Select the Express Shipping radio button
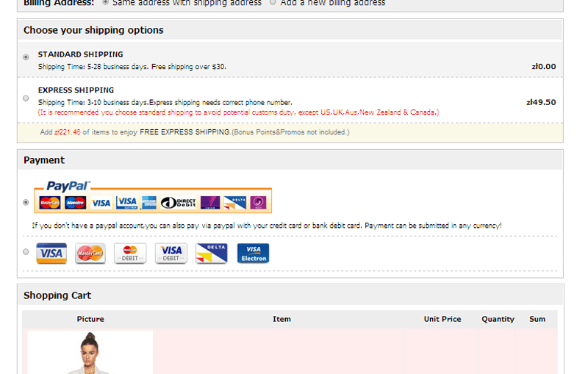588x374 pixels. pyautogui.click(x=26, y=98)
